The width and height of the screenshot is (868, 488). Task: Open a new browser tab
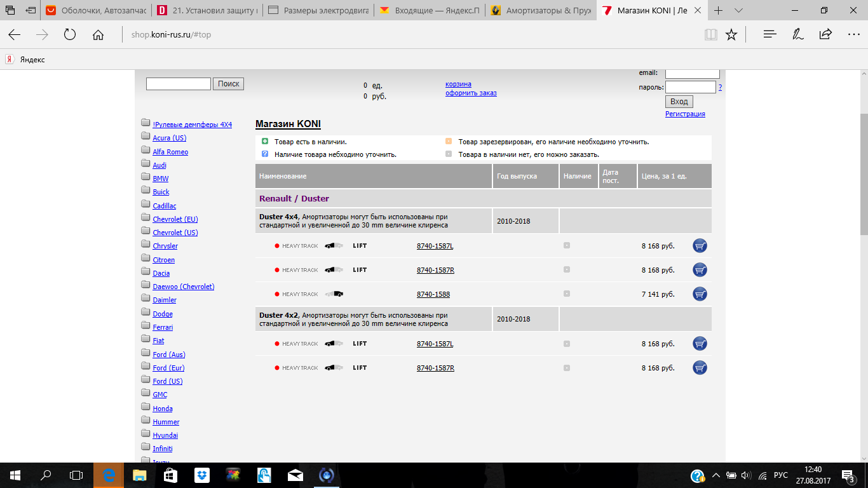(x=719, y=10)
